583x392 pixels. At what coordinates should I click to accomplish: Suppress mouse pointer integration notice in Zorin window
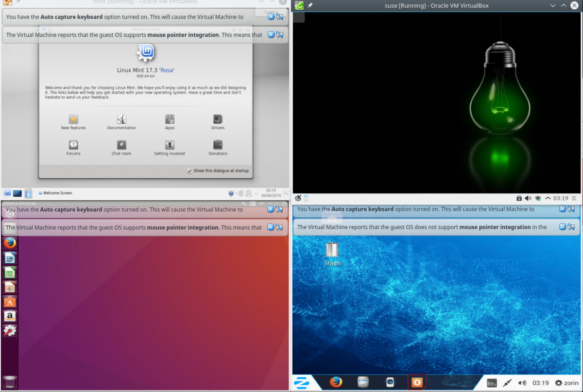571,226
